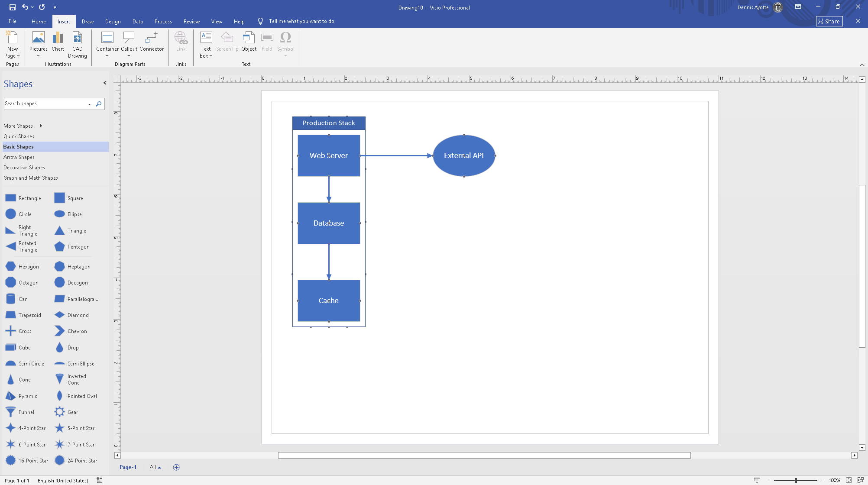Insert a Chart
The width and height of the screenshot is (868, 485).
pos(58,41)
